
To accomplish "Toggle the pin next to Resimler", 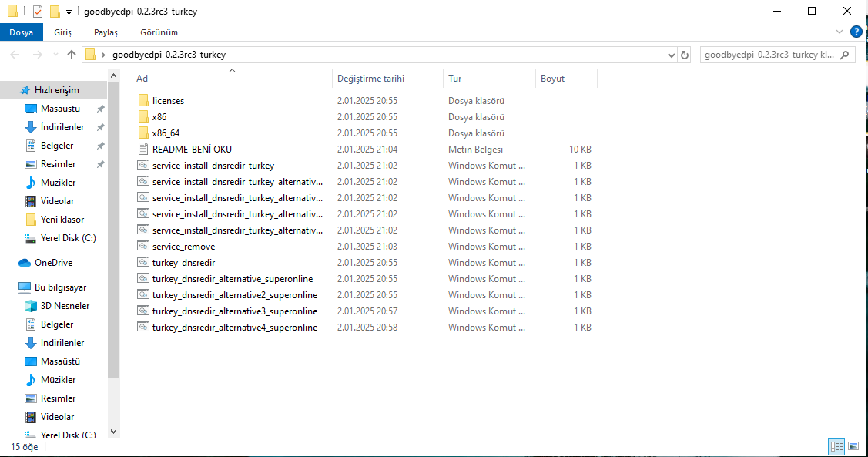I will pos(101,164).
